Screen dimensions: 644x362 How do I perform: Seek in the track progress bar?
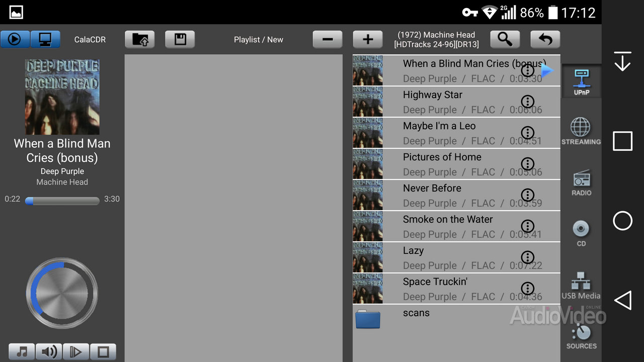[62, 201]
